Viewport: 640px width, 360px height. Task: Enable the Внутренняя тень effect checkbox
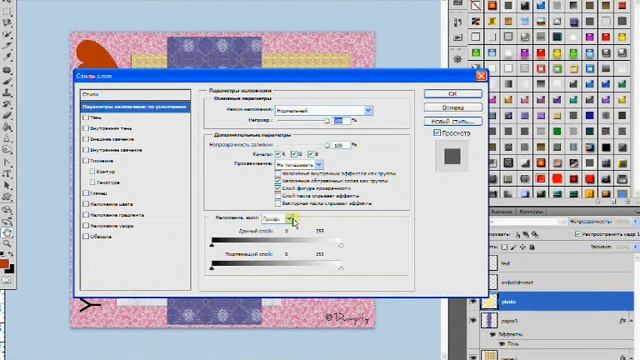(86, 128)
